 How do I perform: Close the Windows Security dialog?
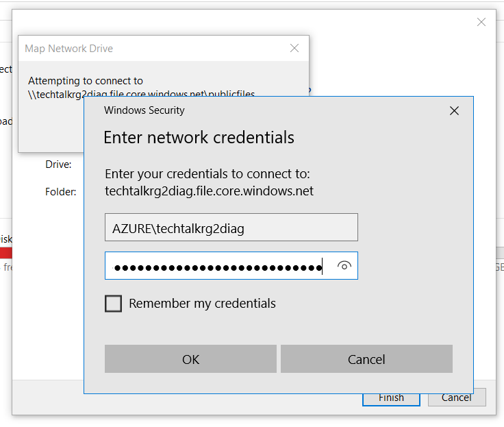coord(454,111)
